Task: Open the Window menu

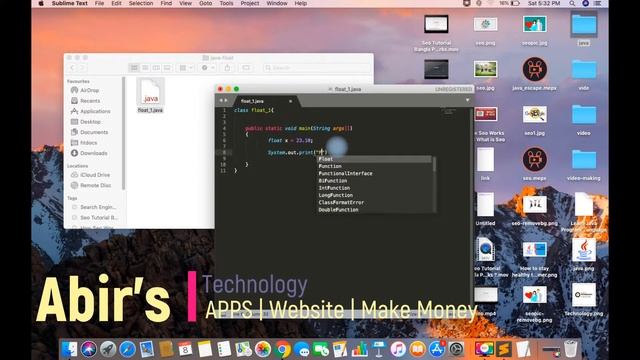Action: click(277, 3)
